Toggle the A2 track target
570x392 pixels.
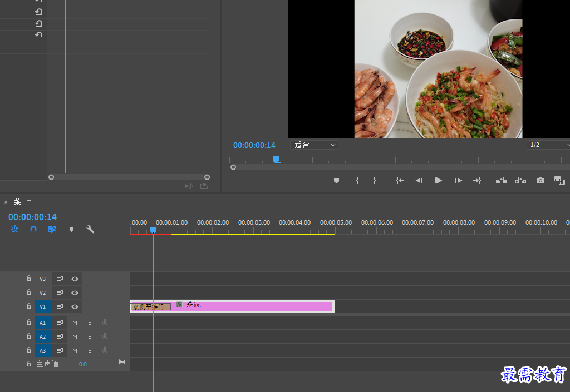pyautogui.click(x=43, y=336)
